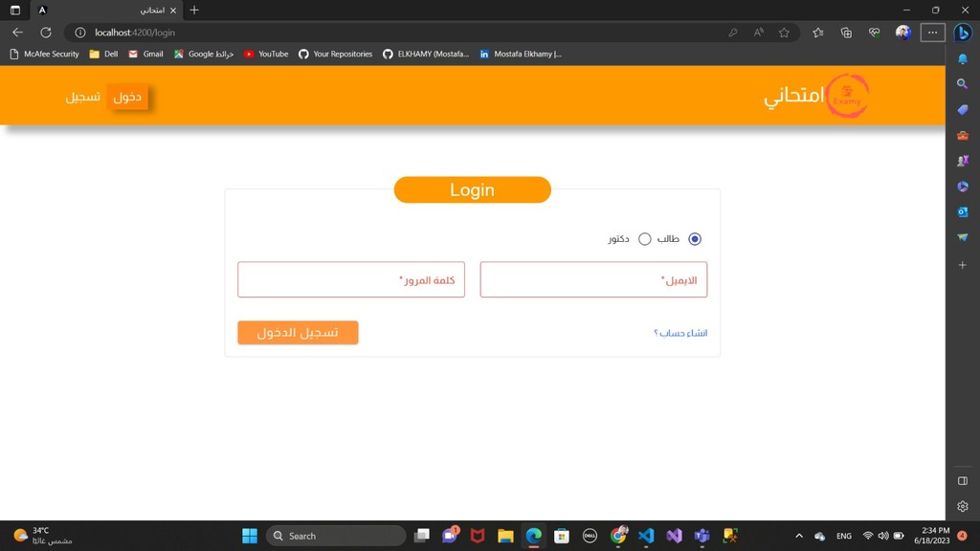The width and height of the screenshot is (980, 551).
Task: Open the دخول navigation tab
Action: click(127, 97)
